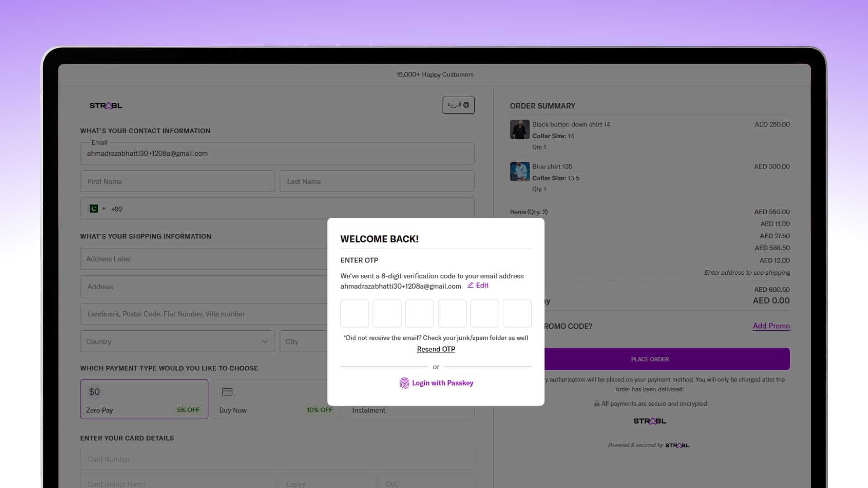
Task: Click the Black button down shirt thumbnail
Action: [519, 130]
